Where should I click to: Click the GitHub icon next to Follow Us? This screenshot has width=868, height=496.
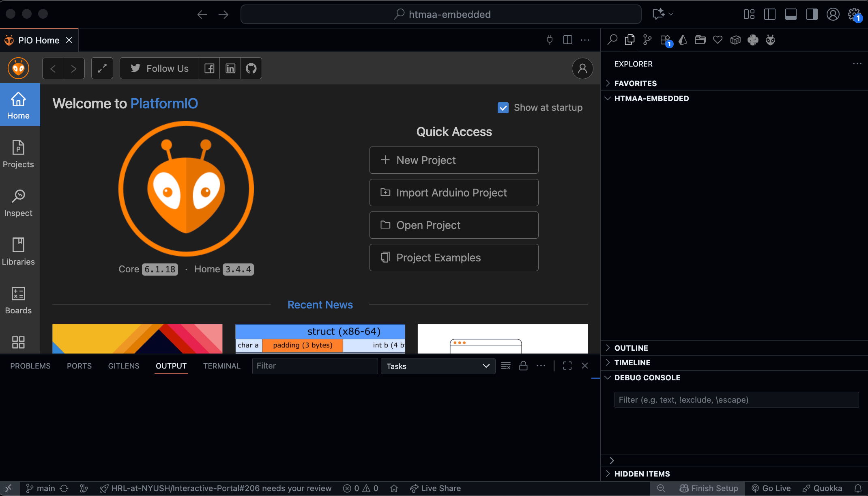pyautogui.click(x=251, y=68)
